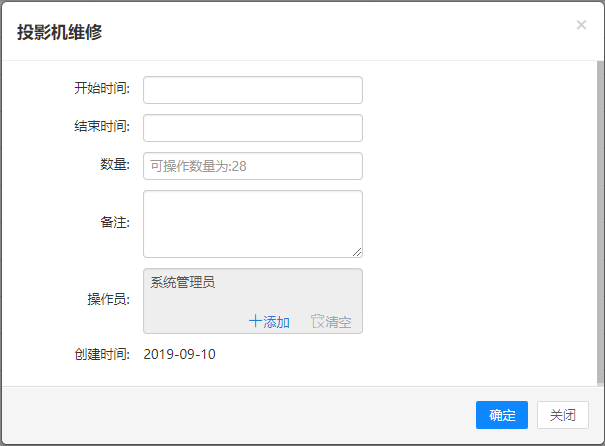Click the 数量 label

(116, 165)
